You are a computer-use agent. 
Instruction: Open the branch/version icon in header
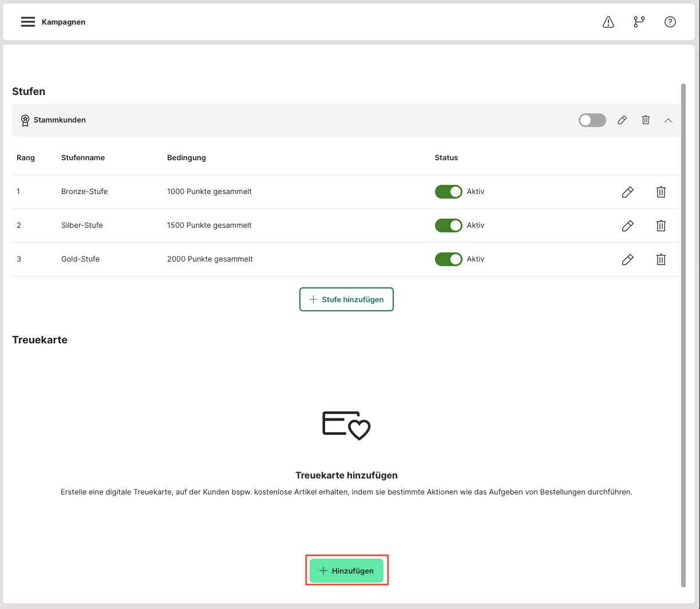(x=639, y=22)
